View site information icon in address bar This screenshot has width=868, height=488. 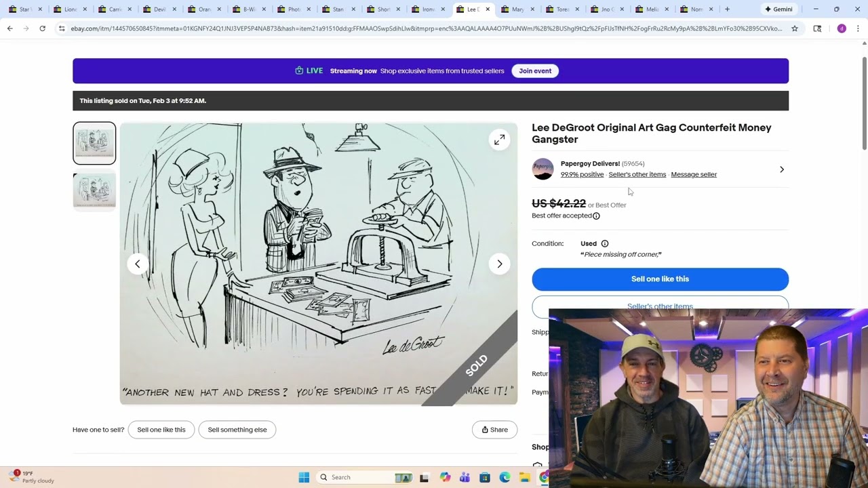click(x=62, y=28)
